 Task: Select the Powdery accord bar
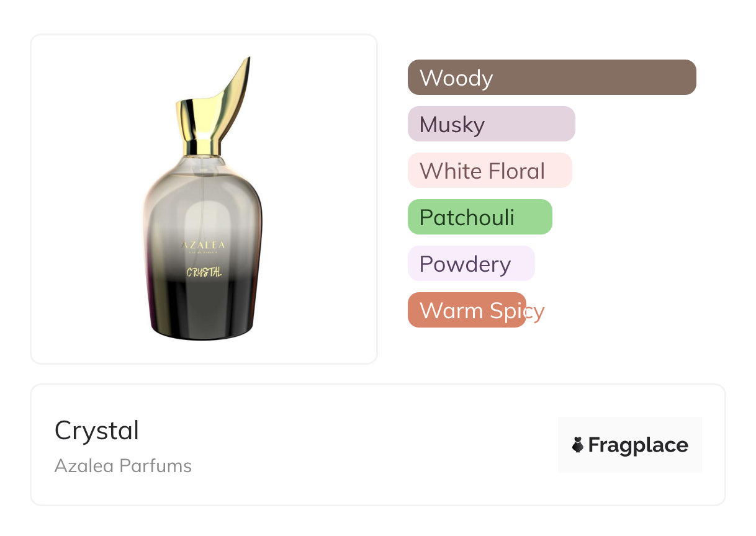click(470, 264)
